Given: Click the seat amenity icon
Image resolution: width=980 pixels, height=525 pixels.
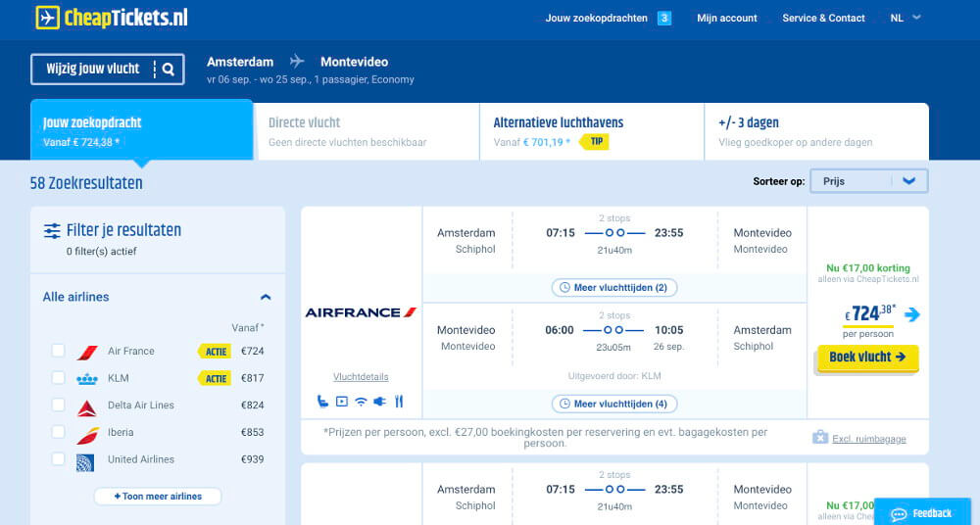Looking at the screenshot, I should (x=322, y=402).
